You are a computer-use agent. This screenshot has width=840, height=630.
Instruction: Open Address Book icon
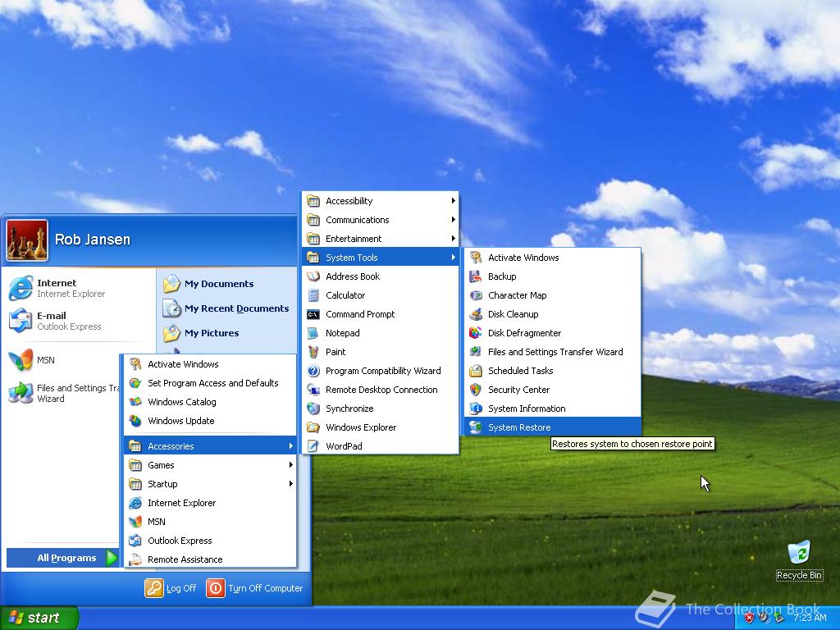click(x=313, y=276)
